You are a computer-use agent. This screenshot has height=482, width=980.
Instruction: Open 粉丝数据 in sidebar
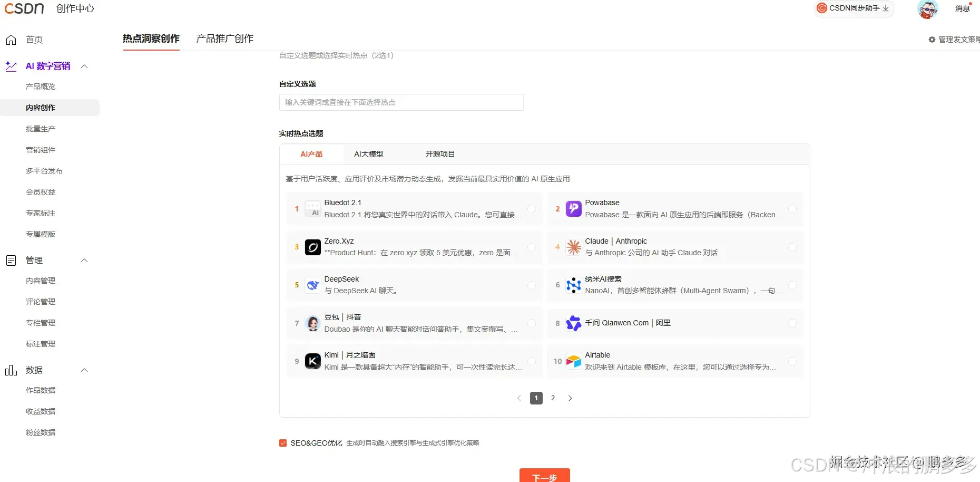click(41, 432)
